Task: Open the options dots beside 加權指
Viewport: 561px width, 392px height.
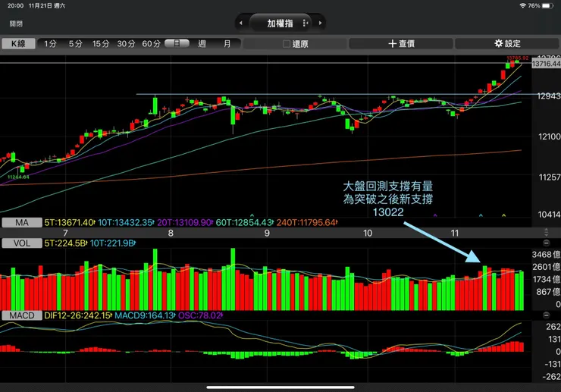Action: tap(305, 23)
